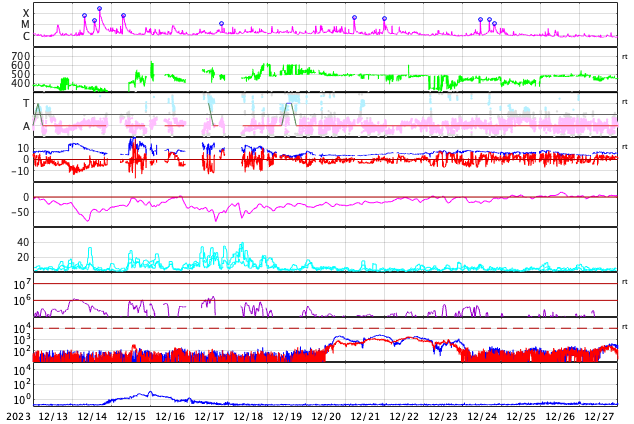
Task: Click the '10⁰' axis label on bottom panel
Action: tap(22, 399)
